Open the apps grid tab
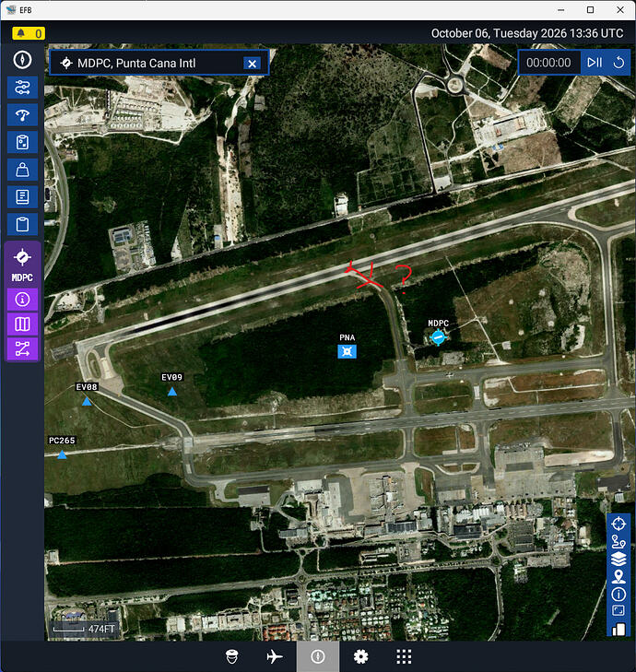This screenshot has height=672, width=636. [x=404, y=656]
